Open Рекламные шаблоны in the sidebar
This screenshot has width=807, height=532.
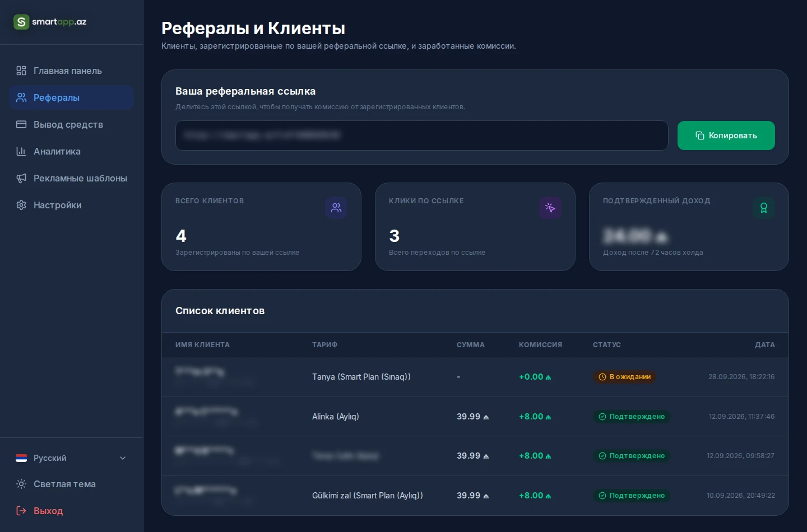click(x=72, y=178)
